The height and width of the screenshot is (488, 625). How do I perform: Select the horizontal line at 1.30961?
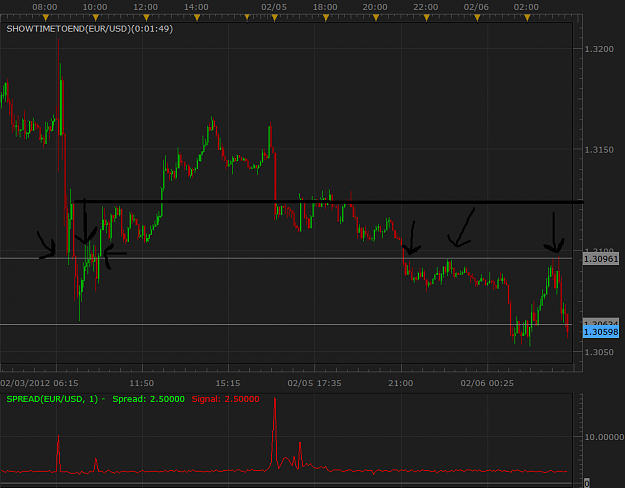tap(286, 258)
